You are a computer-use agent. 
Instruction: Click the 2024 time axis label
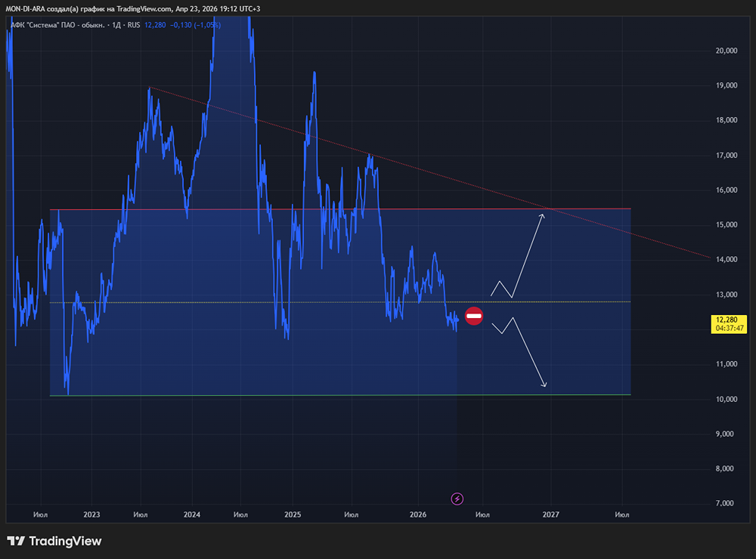pos(192,514)
